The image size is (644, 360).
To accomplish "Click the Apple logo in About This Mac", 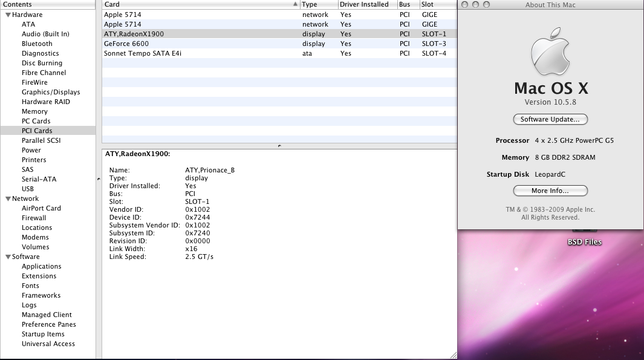I will click(550, 51).
